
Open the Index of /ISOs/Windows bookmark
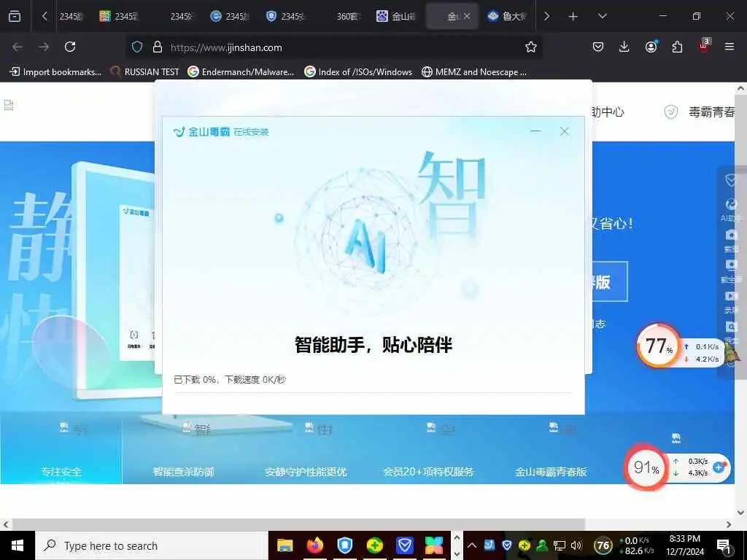358,72
